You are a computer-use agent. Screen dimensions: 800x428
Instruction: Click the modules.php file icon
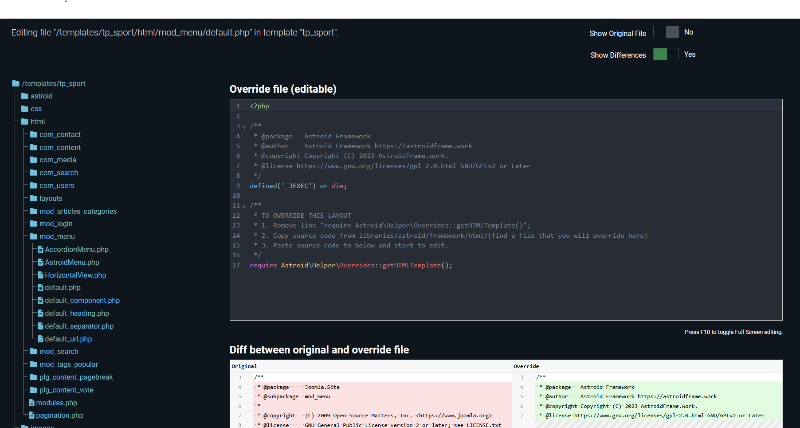33,402
